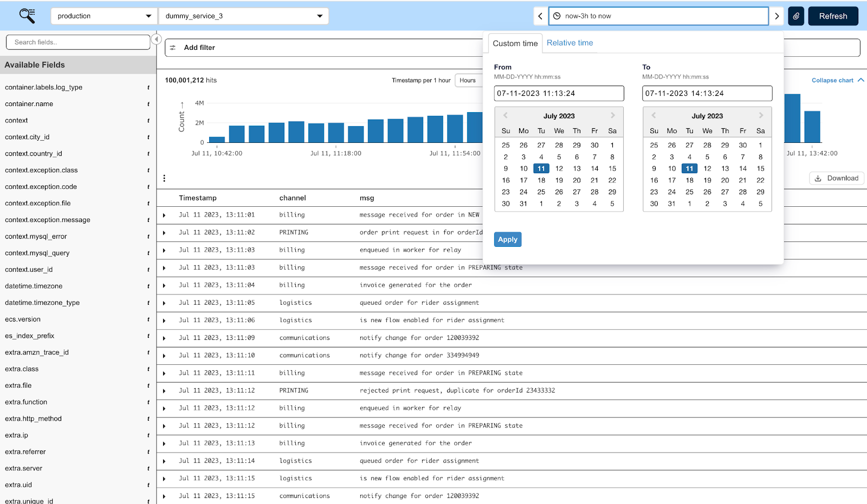This screenshot has height=504, width=867.
Task: Apply the custom time range
Action: click(507, 239)
